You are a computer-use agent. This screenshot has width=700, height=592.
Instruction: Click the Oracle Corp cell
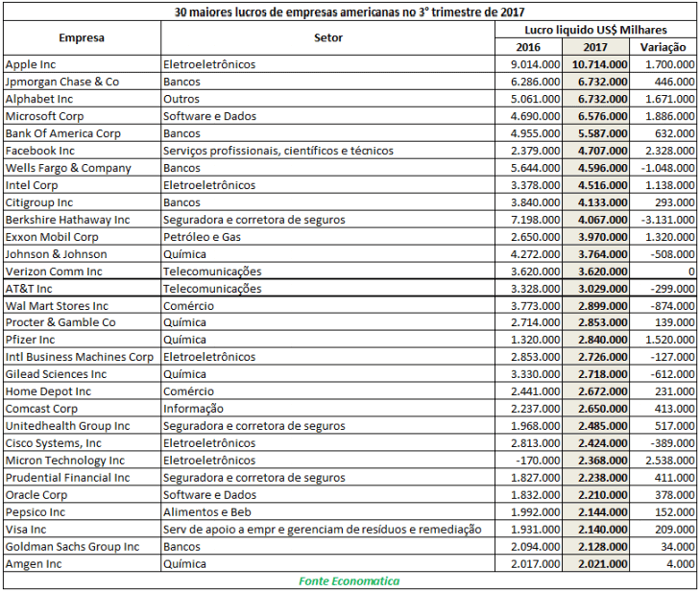click(x=82, y=495)
